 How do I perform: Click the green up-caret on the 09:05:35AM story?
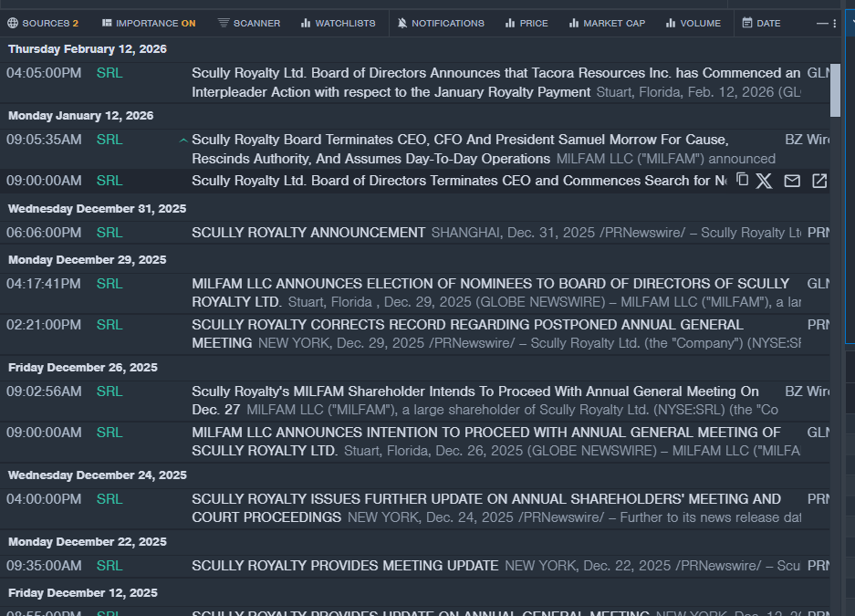point(183,141)
